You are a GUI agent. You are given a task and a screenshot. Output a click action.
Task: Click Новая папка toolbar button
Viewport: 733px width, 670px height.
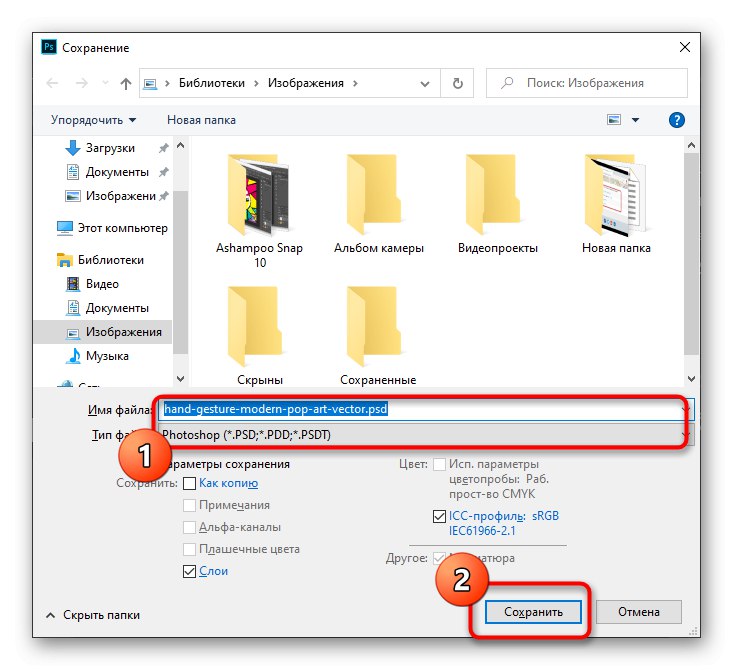click(x=201, y=120)
